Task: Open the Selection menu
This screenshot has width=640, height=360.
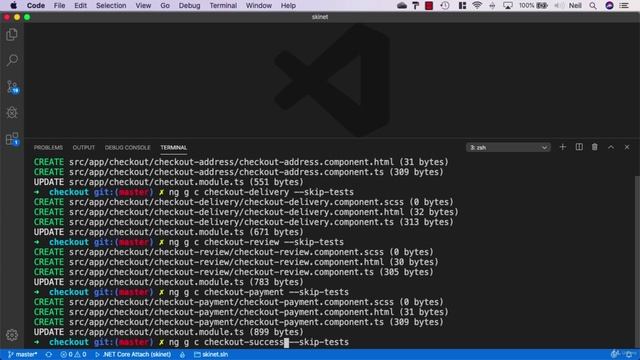Action: point(111,6)
